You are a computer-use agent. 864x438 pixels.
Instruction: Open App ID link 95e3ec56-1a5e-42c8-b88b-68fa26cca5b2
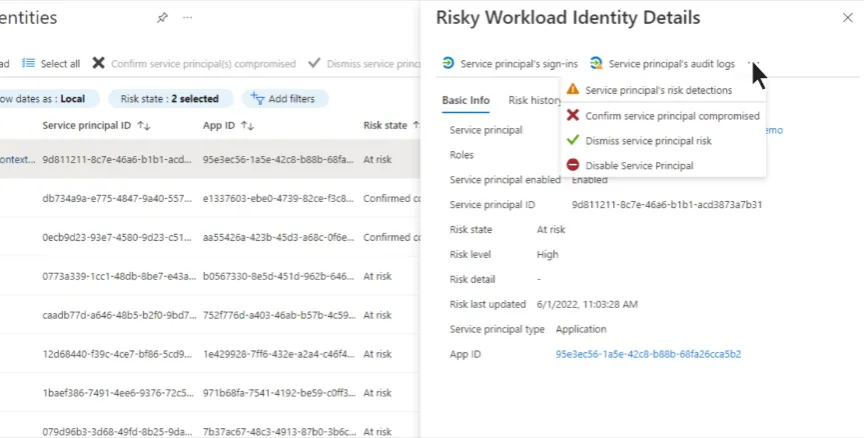(648, 354)
